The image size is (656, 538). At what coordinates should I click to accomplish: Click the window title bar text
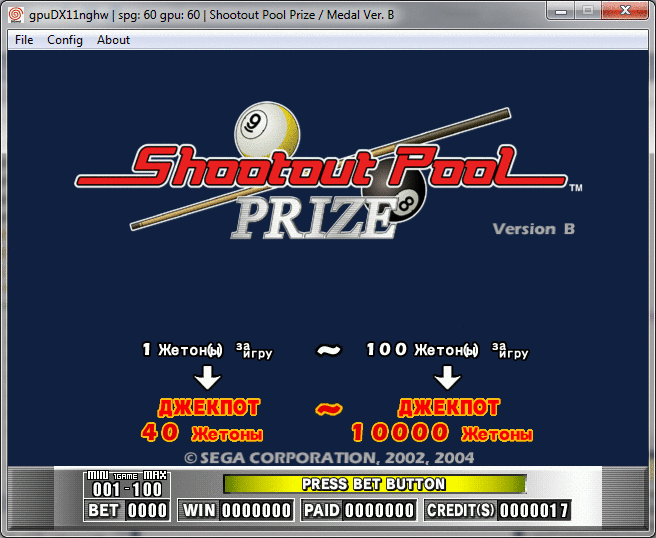pyautogui.click(x=212, y=15)
